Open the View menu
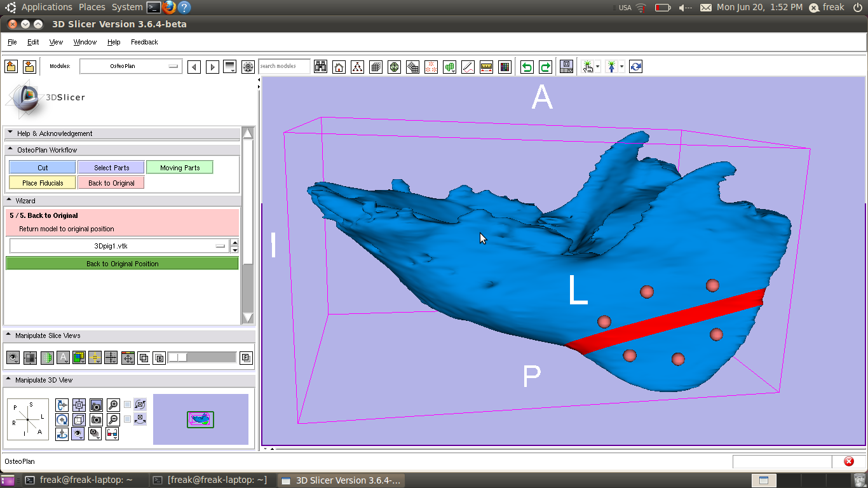 click(56, 43)
